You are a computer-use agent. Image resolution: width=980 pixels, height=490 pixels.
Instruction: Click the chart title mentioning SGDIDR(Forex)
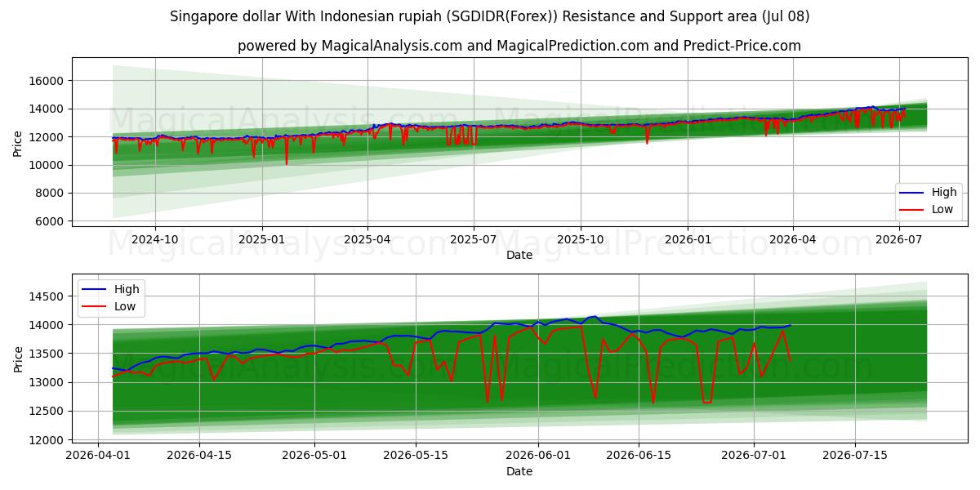[490, 16]
